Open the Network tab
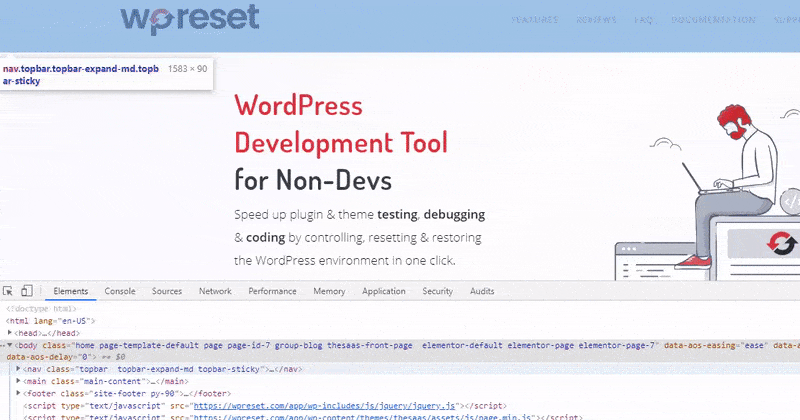The width and height of the screenshot is (800, 420). (215, 291)
